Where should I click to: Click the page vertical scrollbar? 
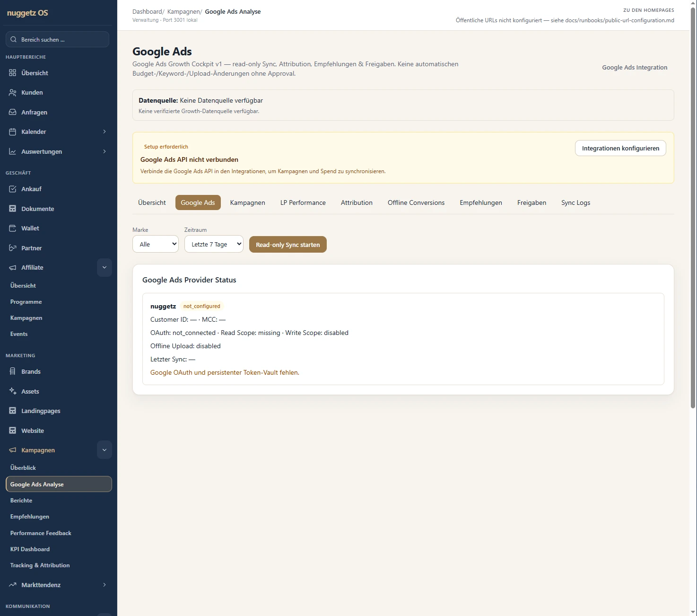(x=693, y=208)
